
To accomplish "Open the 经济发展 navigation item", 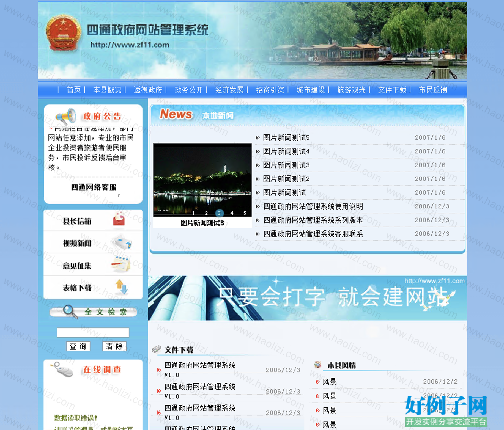I will pos(229,90).
